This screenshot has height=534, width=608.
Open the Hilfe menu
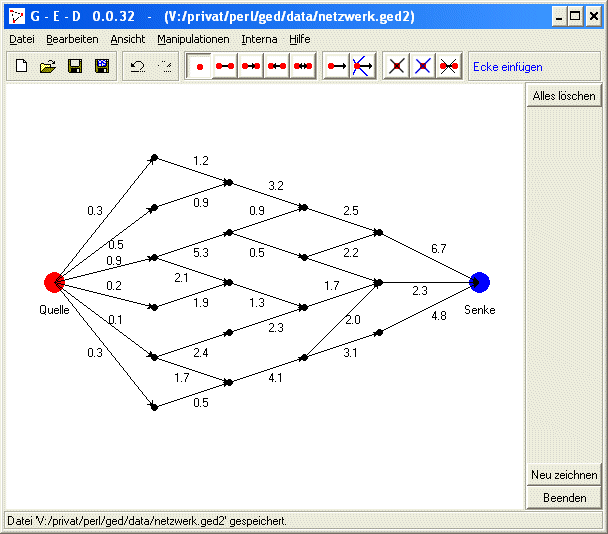click(299, 39)
